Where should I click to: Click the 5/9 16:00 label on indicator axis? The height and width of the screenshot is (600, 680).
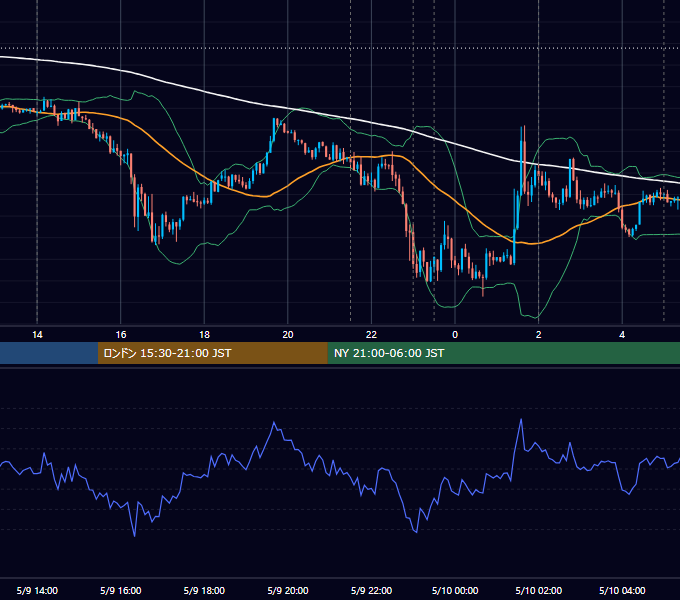click(x=121, y=590)
